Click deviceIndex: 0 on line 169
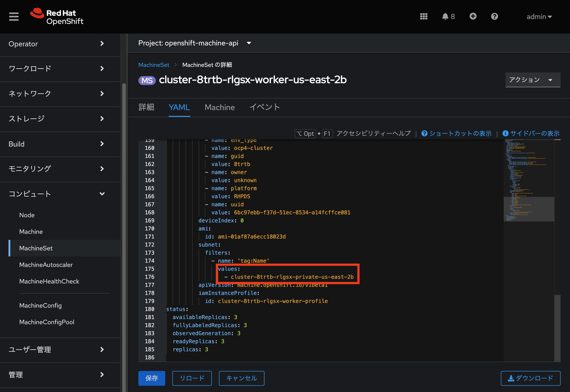Screen dimensions: 570x392 [x=221, y=221]
